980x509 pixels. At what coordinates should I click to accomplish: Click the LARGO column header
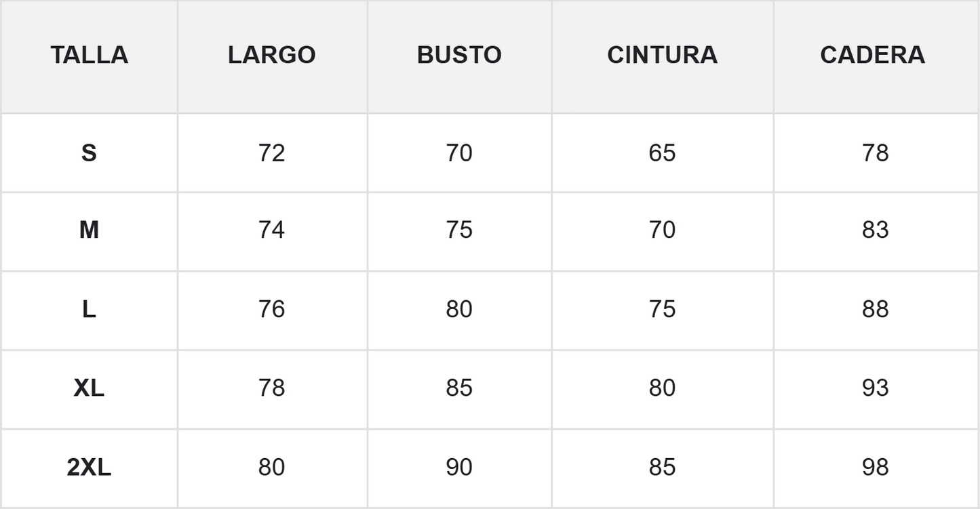click(x=272, y=55)
